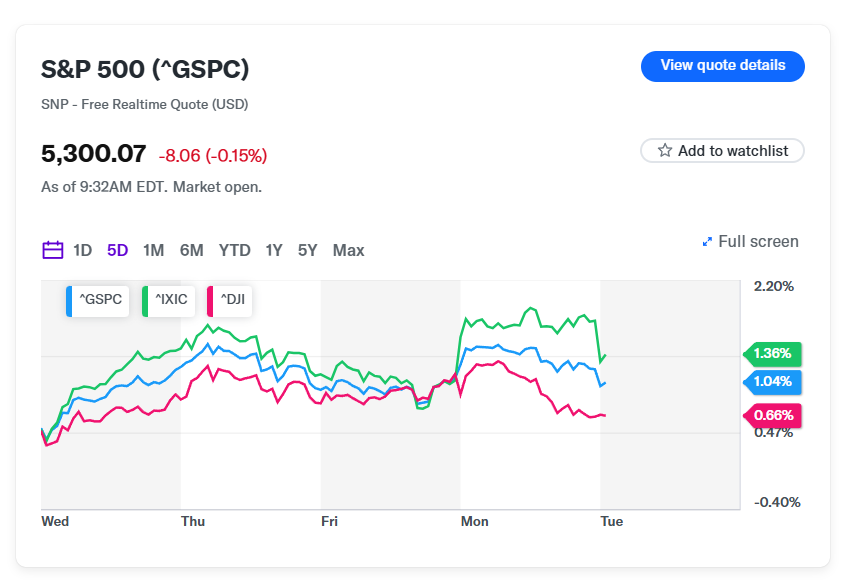The height and width of the screenshot is (585, 856).
Task: Click the green 1.36% value tag
Action: [x=772, y=354]
